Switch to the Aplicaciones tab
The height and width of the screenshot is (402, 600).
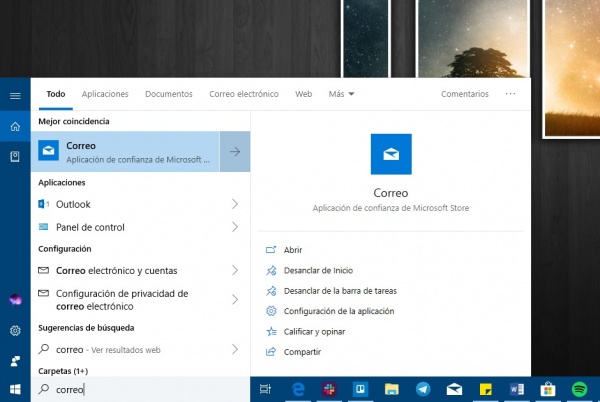coord(105,94)
